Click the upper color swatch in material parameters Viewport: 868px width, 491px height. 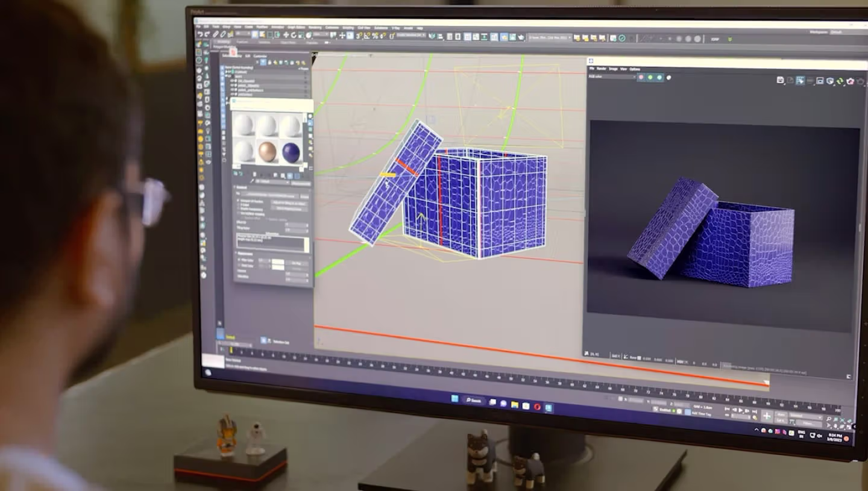click(278, 262)
